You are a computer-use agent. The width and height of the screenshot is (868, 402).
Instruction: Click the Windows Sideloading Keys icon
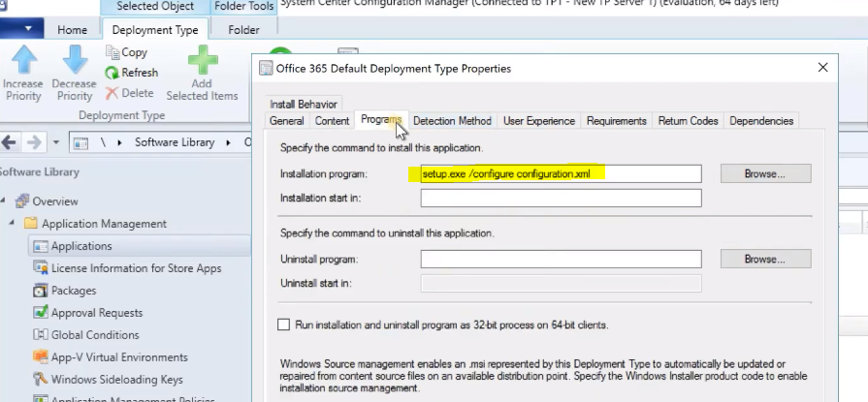41,380
